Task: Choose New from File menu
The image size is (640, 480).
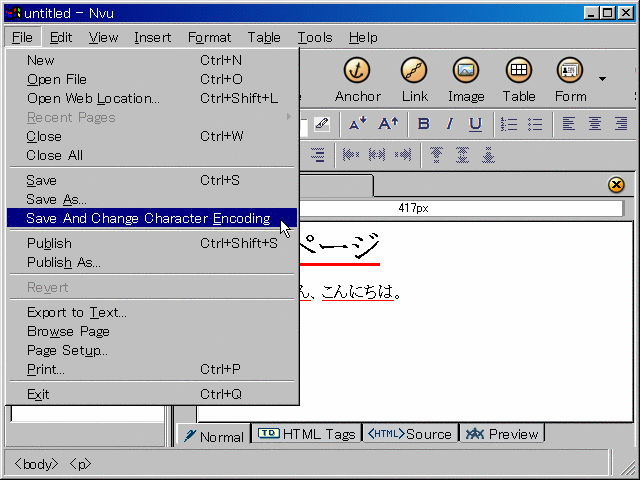Action: click(x=152, y=60)
